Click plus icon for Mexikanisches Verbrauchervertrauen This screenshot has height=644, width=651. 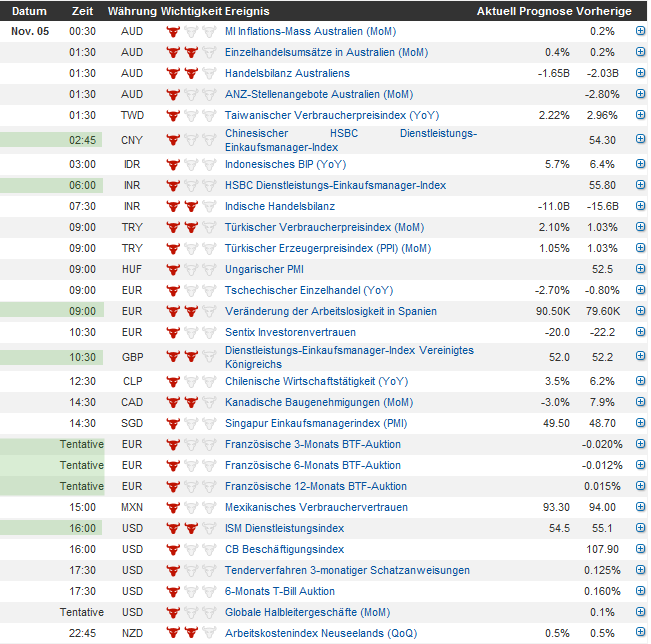click(640, 507)
